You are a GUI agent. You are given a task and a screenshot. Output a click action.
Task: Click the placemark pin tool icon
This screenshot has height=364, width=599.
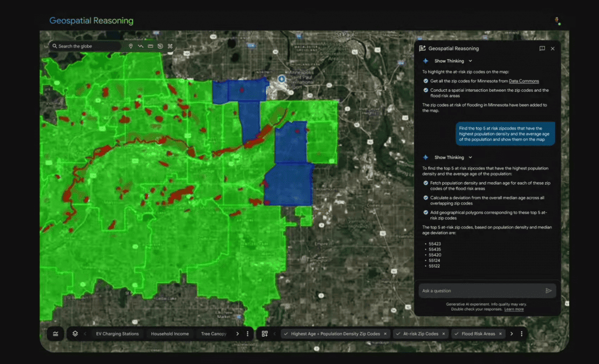[x=130, y=46]
